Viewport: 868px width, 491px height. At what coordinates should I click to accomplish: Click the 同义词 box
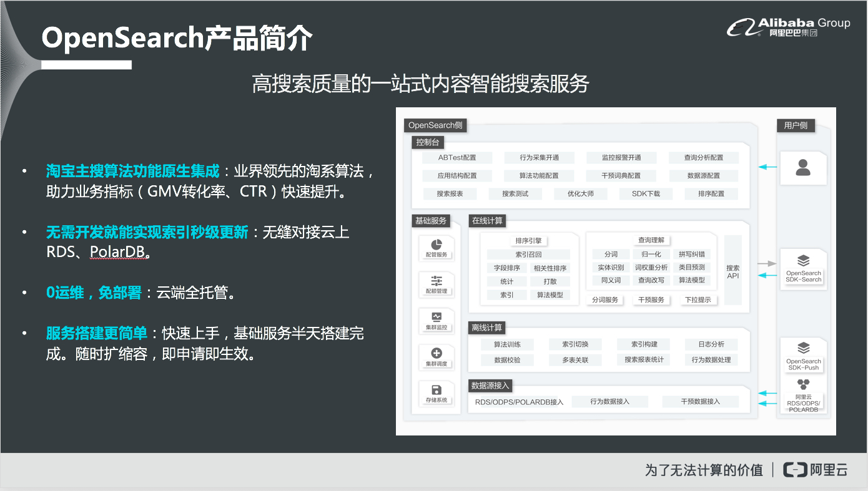(611, 281)
